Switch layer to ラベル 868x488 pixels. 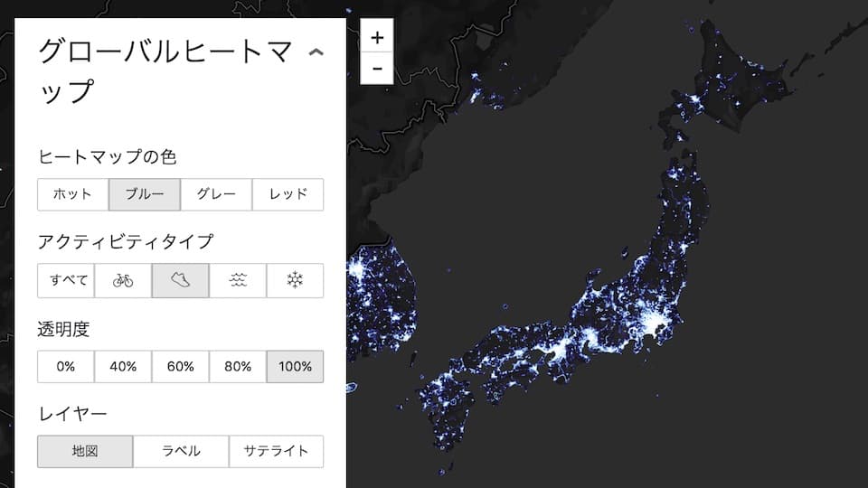click(x=181, y=452)
